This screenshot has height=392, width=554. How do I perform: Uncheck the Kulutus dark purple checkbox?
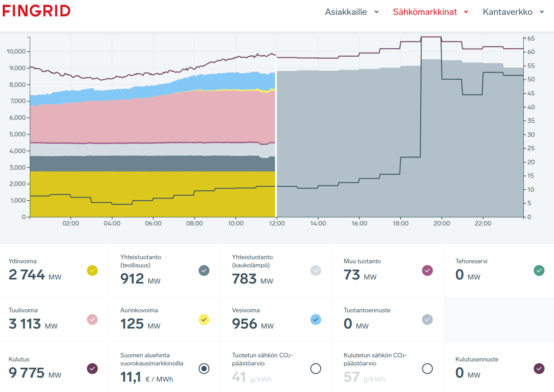92,369
